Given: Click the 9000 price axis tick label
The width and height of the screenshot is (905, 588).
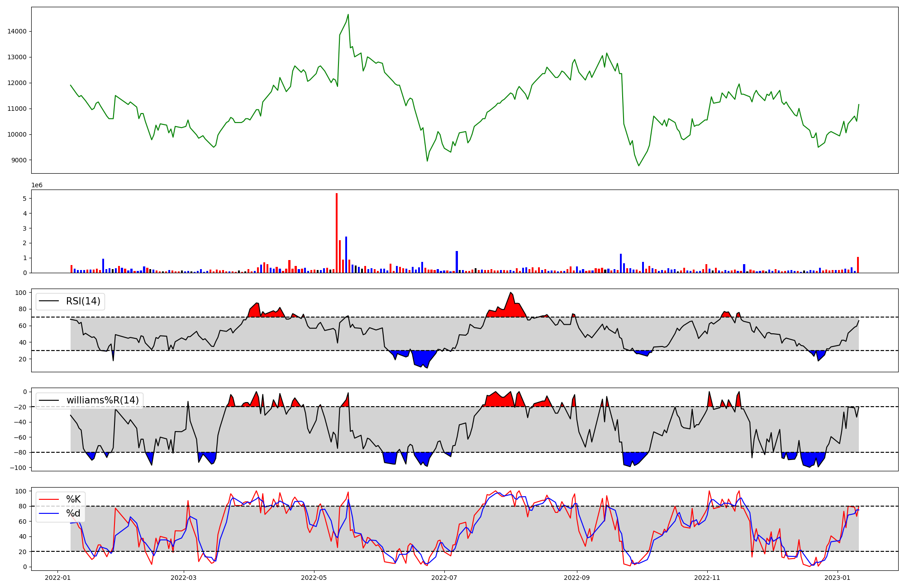Looking at the screenshot, I should pyautogui.click(x=19, y=160).
